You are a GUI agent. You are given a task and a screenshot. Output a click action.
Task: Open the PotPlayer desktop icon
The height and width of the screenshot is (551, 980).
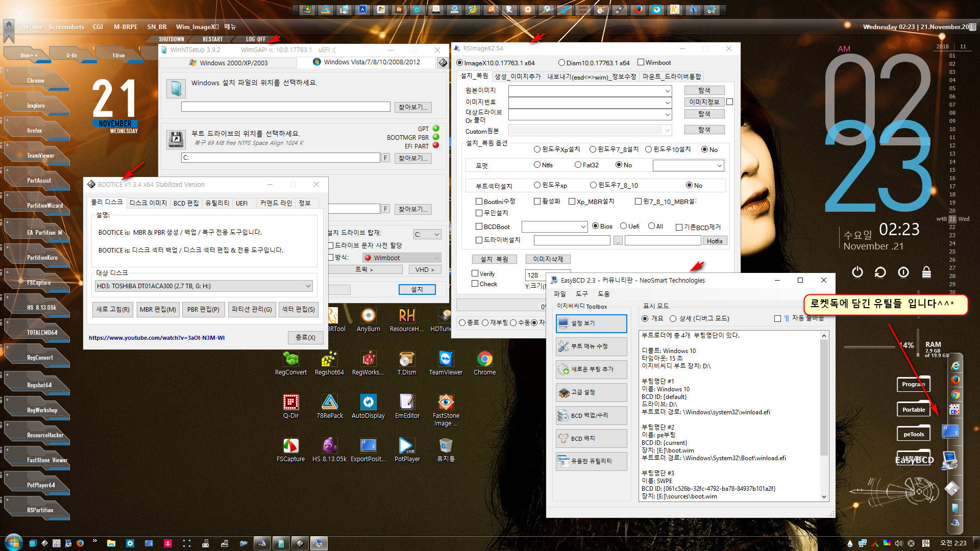(407, 450)
